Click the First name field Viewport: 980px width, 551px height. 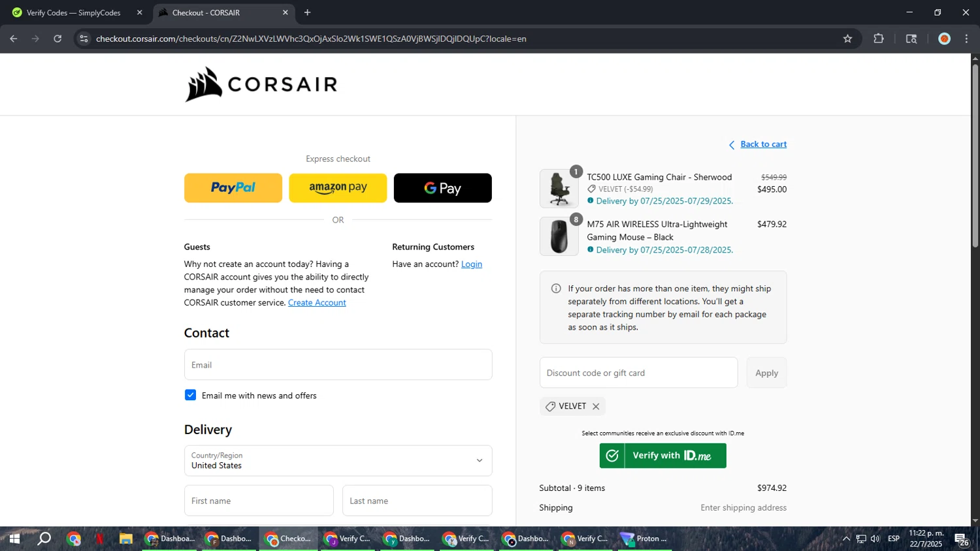click(x=259, y=501)
